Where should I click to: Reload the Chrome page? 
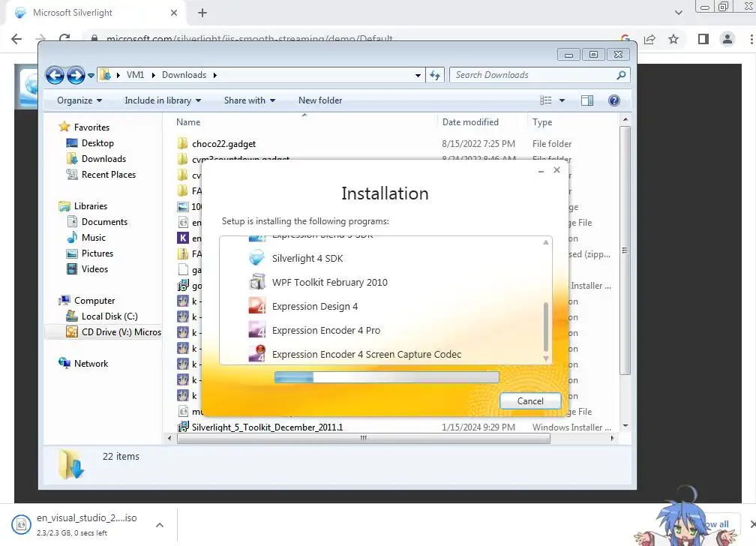64,38
